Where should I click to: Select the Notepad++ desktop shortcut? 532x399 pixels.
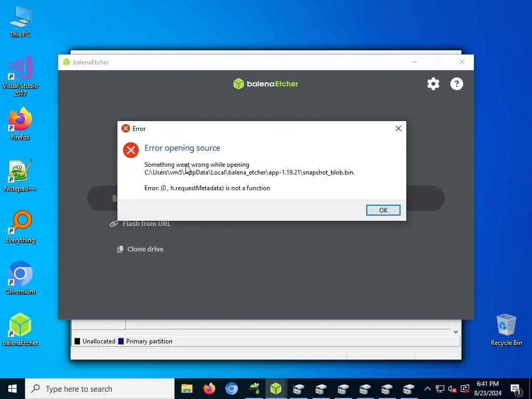(20, 176)
